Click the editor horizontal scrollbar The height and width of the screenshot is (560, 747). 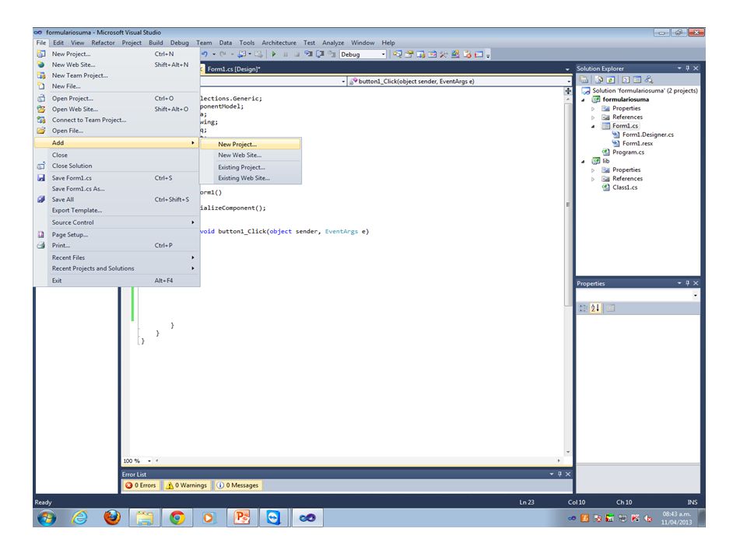coord(357,461)
